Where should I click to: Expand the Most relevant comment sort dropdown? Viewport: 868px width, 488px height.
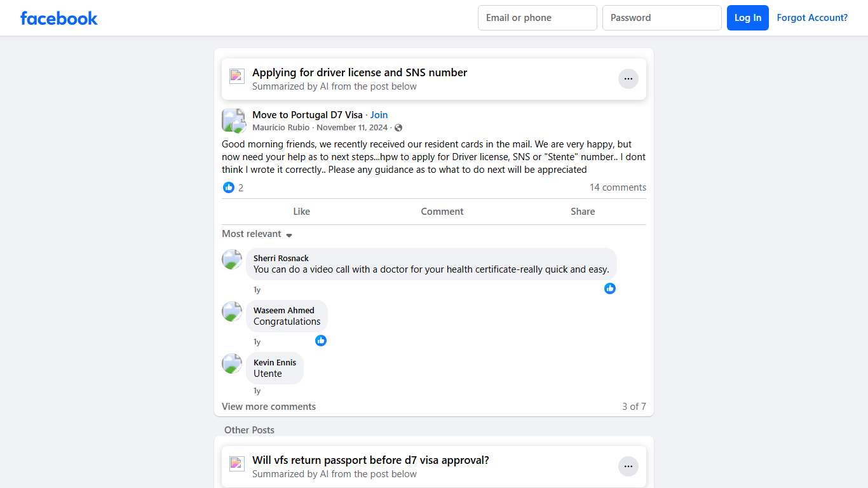257,234
